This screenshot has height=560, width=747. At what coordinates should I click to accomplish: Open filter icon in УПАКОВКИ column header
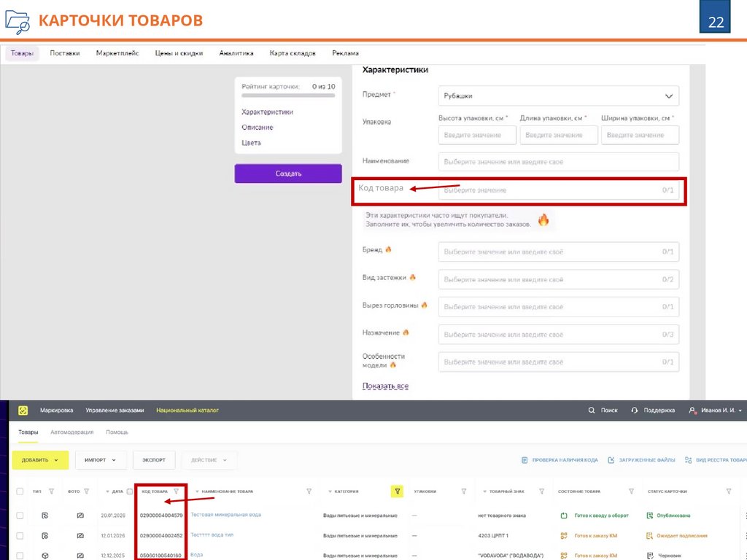click(x=463, y=491)
